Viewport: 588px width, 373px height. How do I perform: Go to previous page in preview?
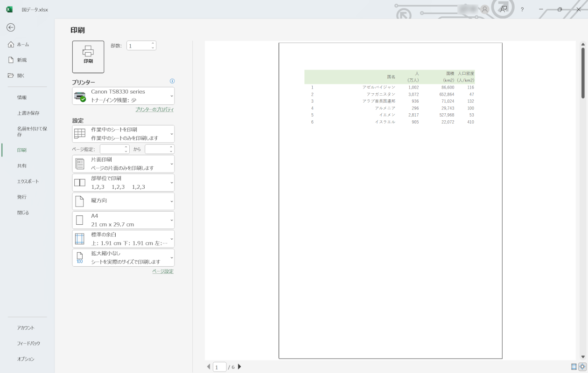pos(209,367)
